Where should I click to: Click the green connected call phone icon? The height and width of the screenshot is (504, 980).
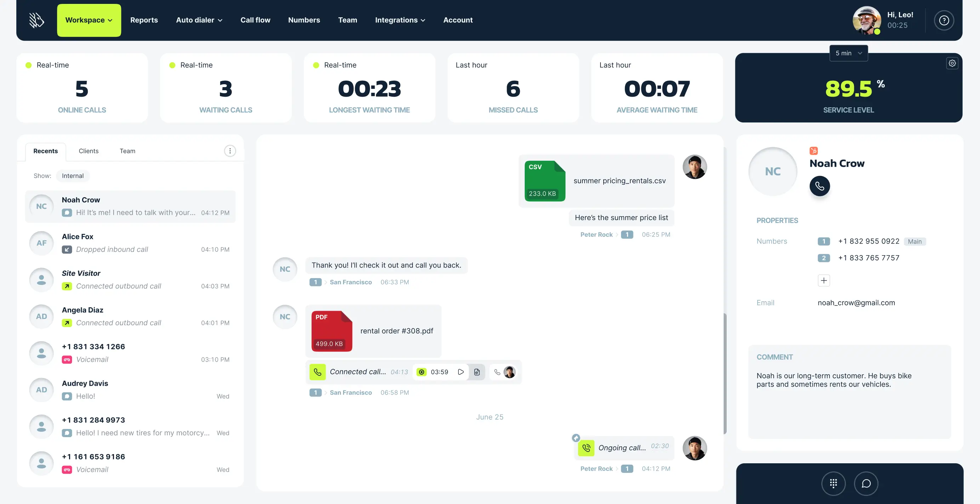(317, 372)
